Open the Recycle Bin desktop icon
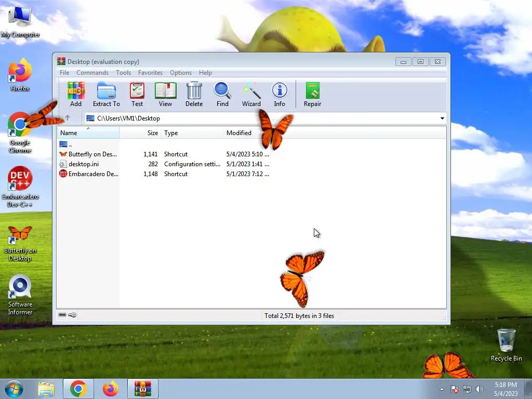Viewport: 532px width, 399px height. click(506, 345)
